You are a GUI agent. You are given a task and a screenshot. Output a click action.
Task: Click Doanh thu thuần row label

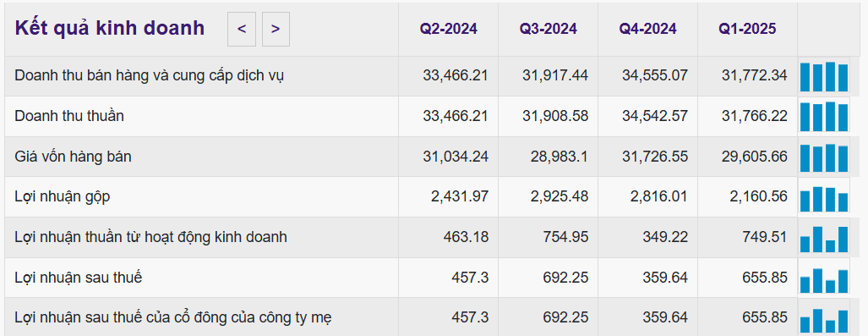point(69,116)
